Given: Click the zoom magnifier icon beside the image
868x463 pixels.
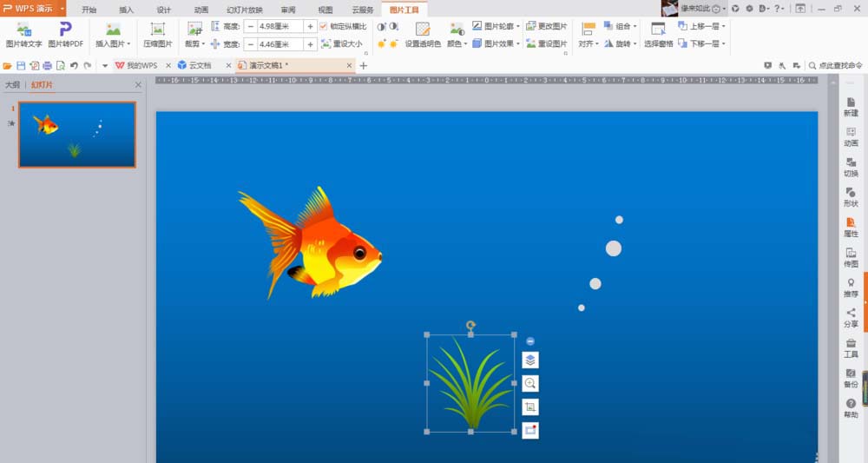Looking at the screenshot, I should click(x=530, y=383).
